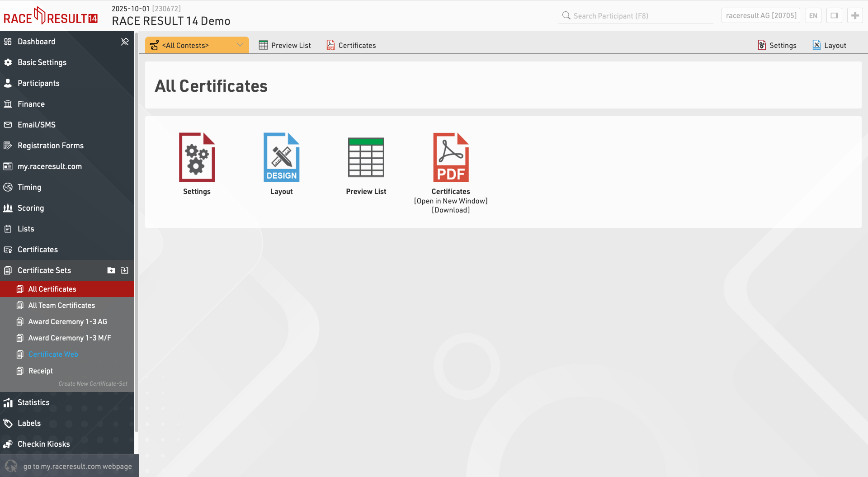Unpin the sidebar using the pin icon

click(x=125, y=42)
